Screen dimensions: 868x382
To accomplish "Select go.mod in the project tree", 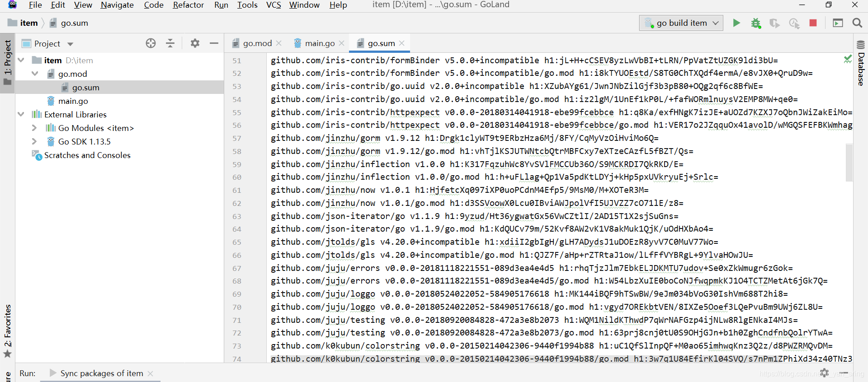I will (72, 74).
